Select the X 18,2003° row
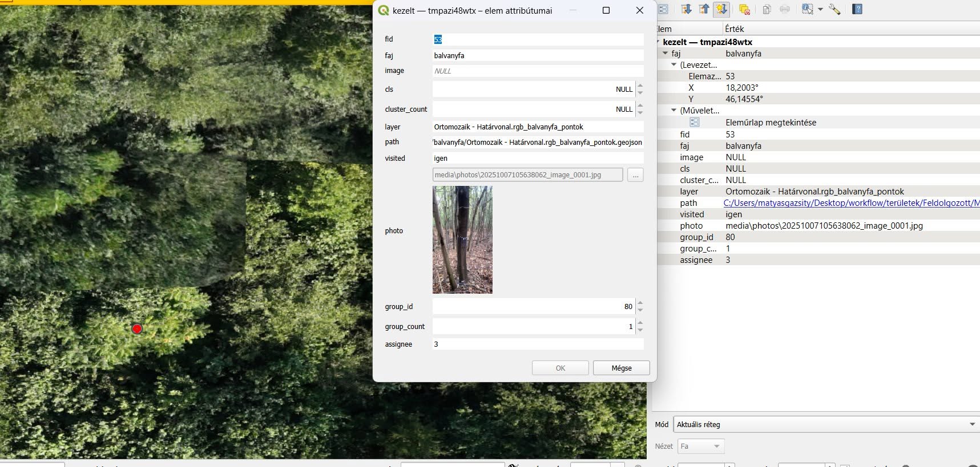 coord(818,87)
